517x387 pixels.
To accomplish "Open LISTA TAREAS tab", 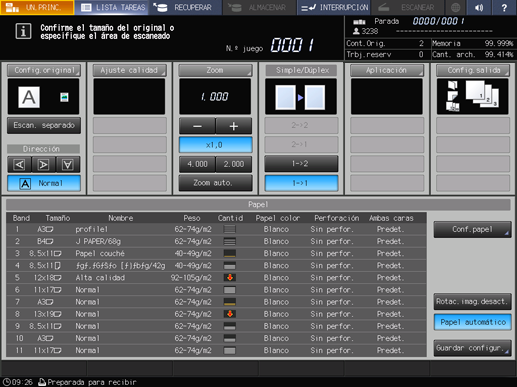I will pos(111,7).
